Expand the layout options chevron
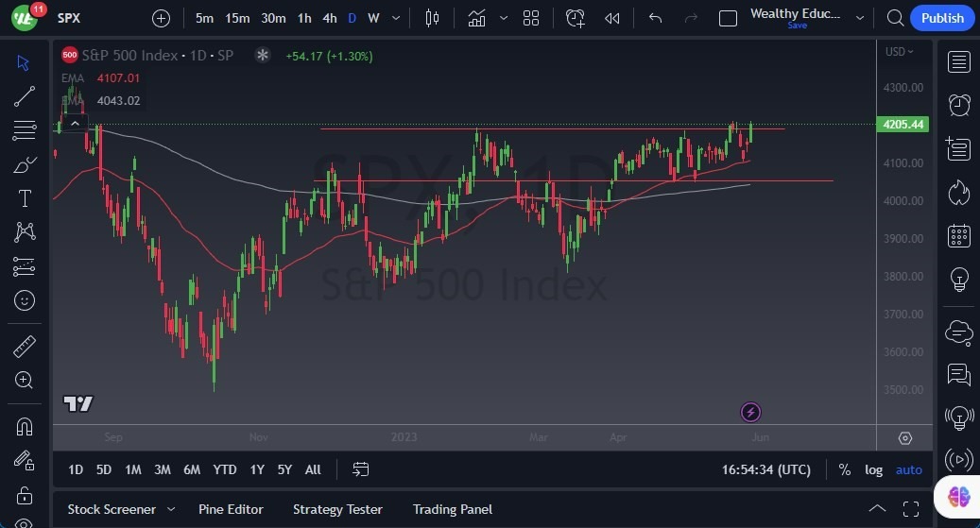 (860, 19)
